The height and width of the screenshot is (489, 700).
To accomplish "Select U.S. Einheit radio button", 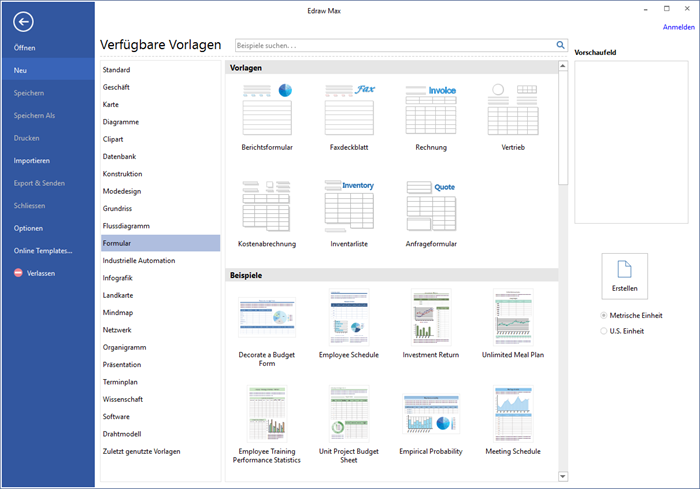I will click(604, 331).
